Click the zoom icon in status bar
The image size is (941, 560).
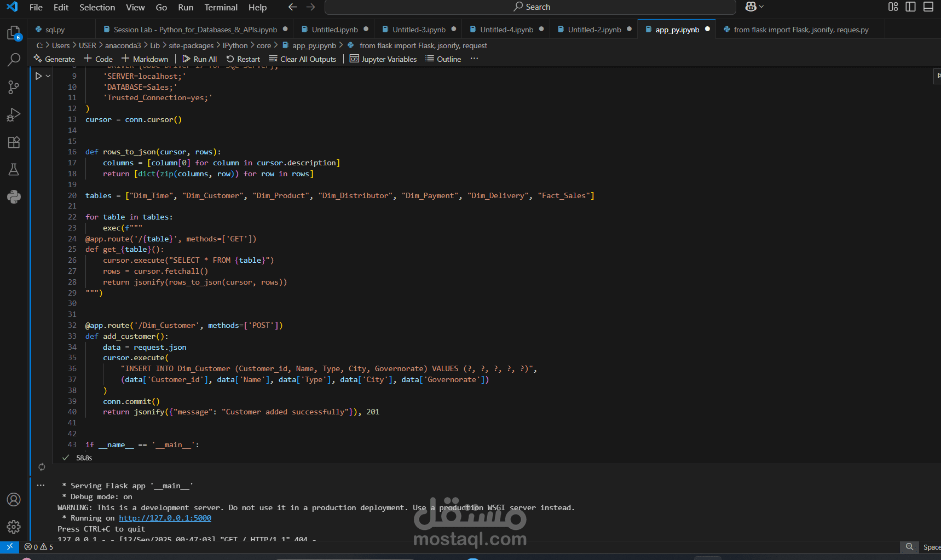click(909, 547)
